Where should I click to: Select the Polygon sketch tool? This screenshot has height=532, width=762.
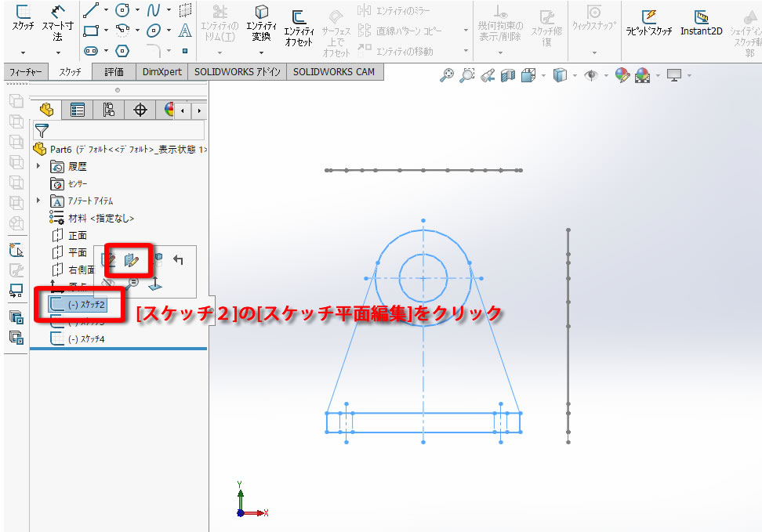pyautogui.click(x=122, y=50)
